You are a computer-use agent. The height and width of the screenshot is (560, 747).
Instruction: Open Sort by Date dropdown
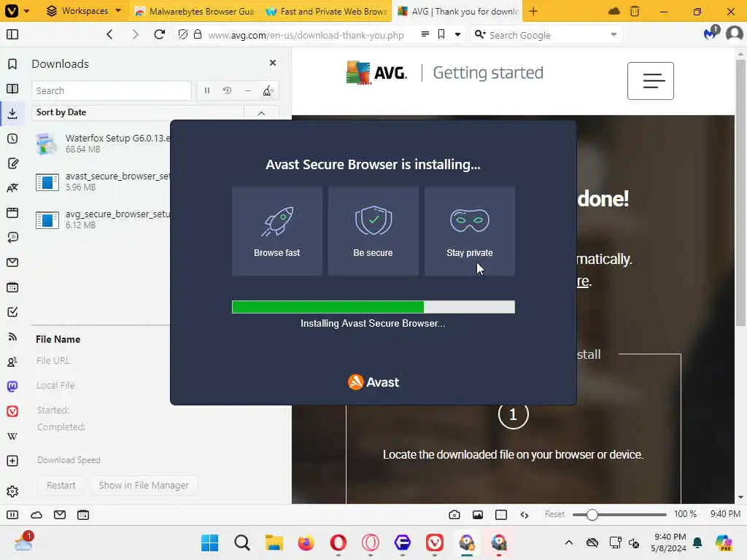pos(137,112)
